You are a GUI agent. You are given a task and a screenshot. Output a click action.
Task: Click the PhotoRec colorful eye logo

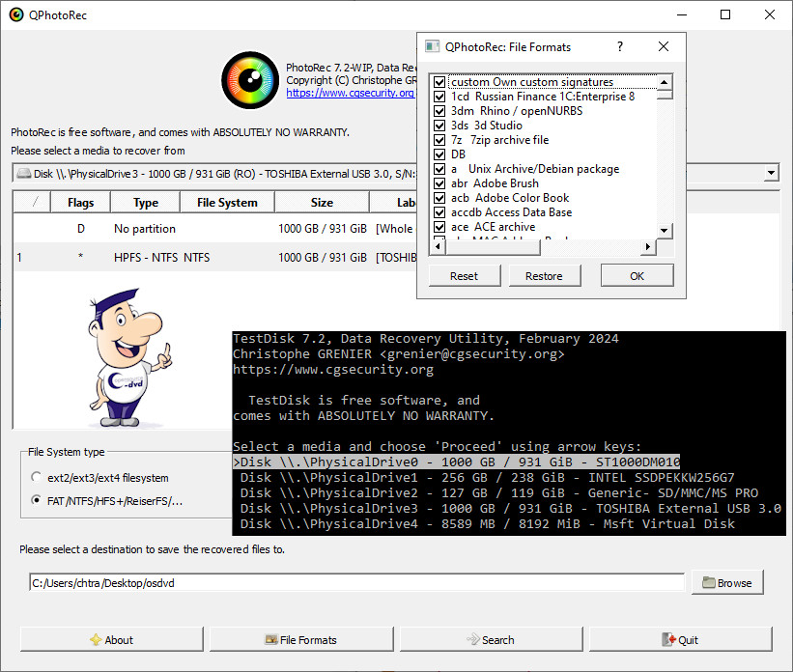(249, 79)
